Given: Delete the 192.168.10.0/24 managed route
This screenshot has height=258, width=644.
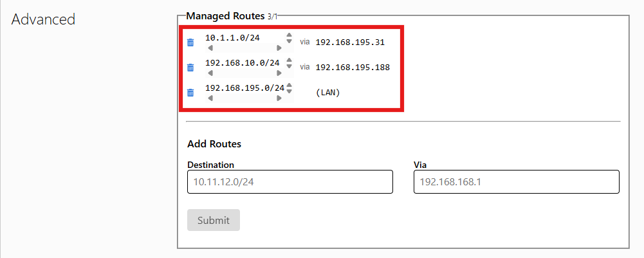Looking at the screenshot, I should pos(190,68).
